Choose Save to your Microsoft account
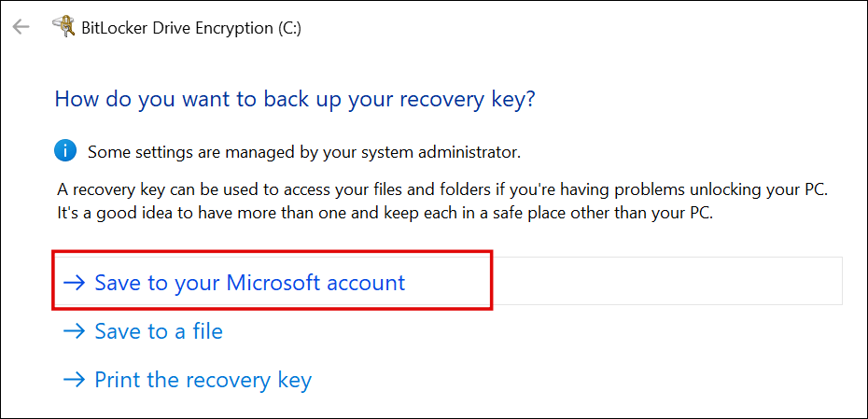The width and height of the screenshot is (868, 419). click(x=249, y=283)
